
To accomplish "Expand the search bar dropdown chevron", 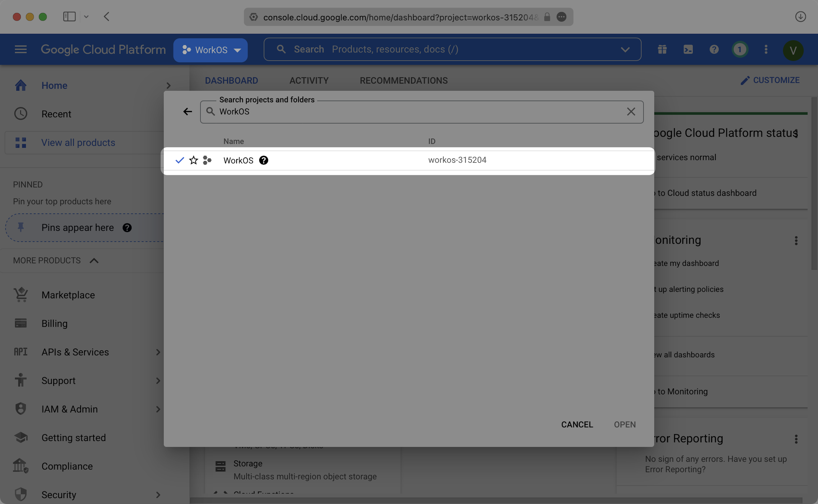I will pyautogui.click(x=625, y=50).
